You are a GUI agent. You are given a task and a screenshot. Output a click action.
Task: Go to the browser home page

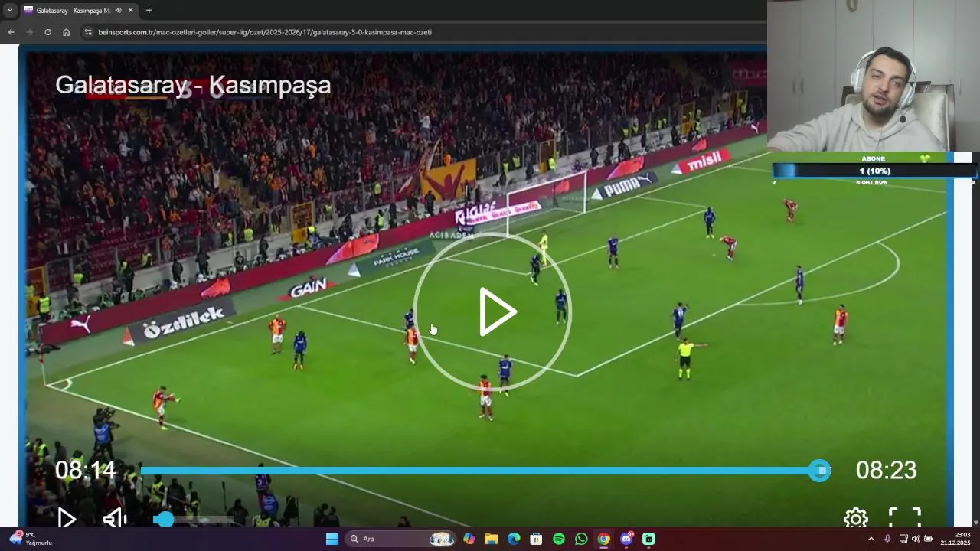[66, 32]
